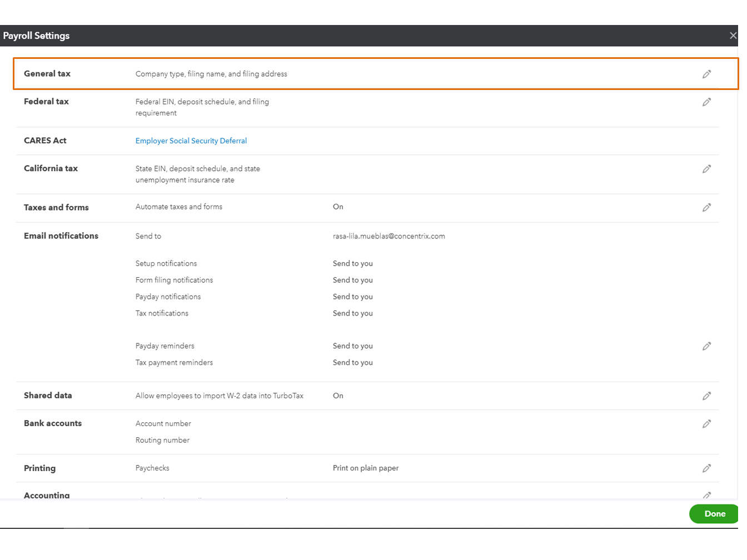This screenshot has width=747, height=560.
Task: Edit California tax using pencil icon
Action: [x=706, y=168]
